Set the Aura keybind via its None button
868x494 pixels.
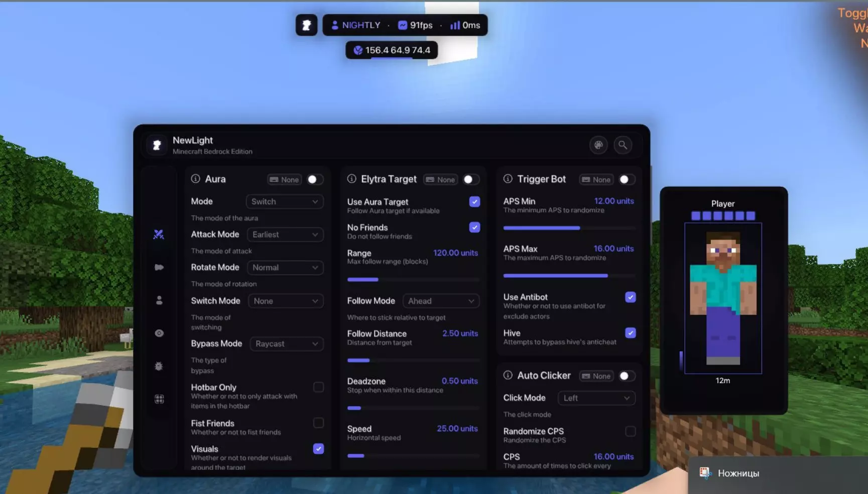pyautogui.click(x=285, y=179)
